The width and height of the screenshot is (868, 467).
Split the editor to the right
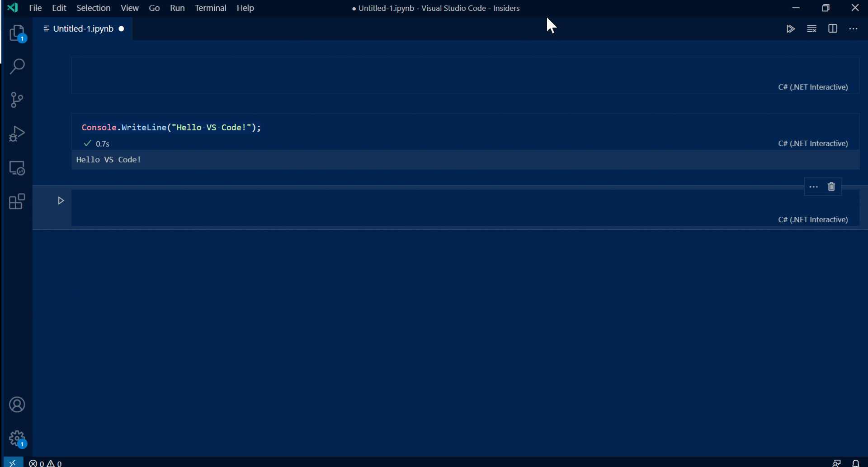832,29
